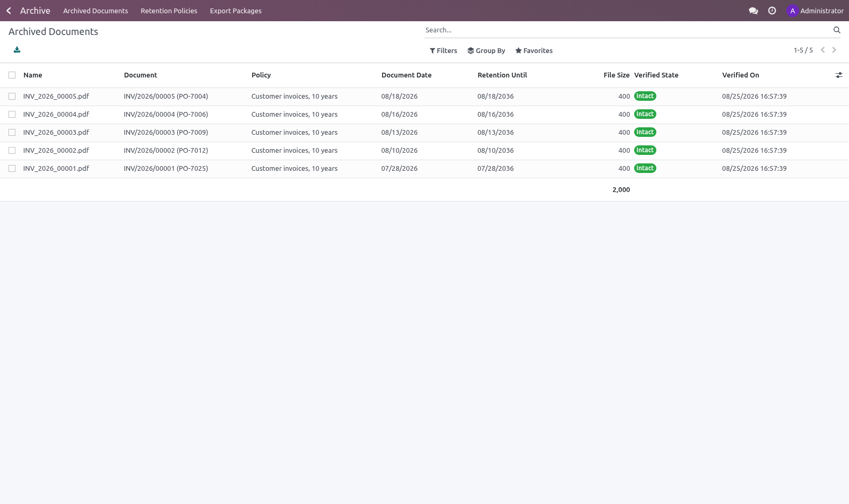Check the box for INV_2026_00003.pdf

click(x=12, y=133)
